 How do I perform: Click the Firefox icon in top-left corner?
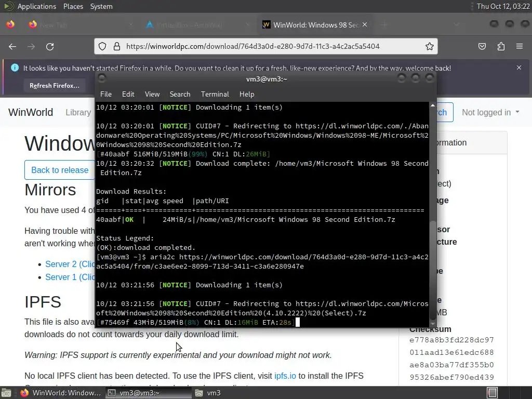[10, 24]
